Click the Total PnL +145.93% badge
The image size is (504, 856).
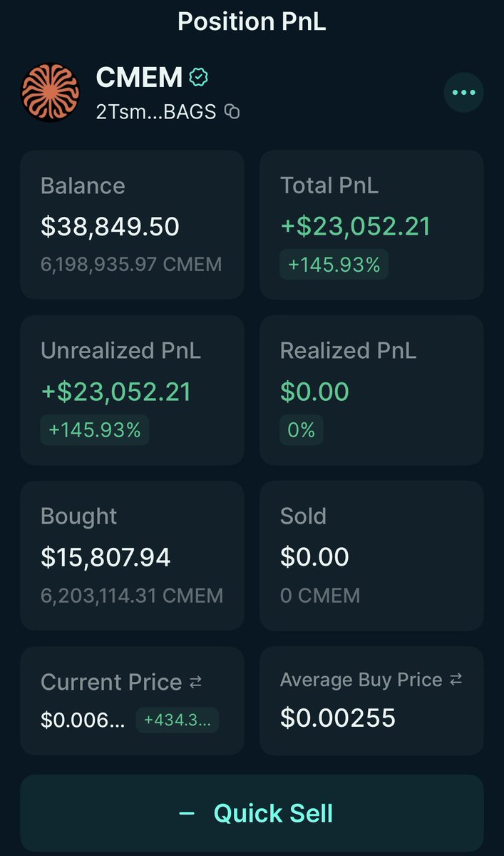pyautogui.click(x=334, y=265)
